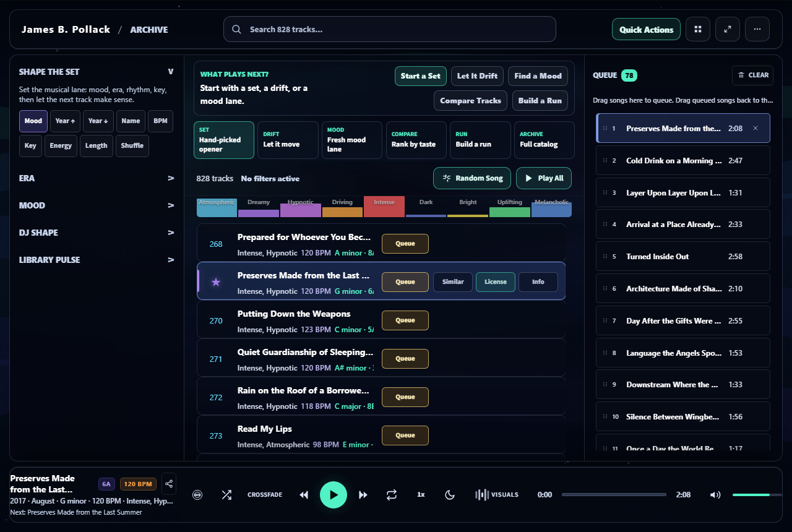Click the track progress bar
Screen dimensions: 792x532
pos(614,495)
